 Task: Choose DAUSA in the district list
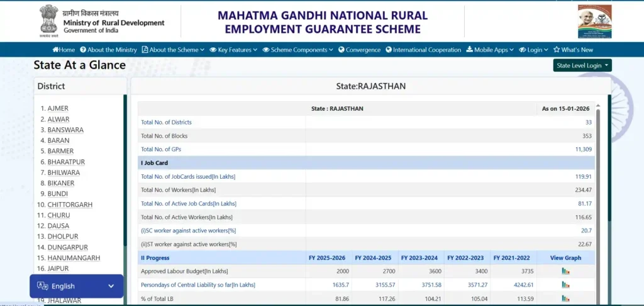[58, 226]
